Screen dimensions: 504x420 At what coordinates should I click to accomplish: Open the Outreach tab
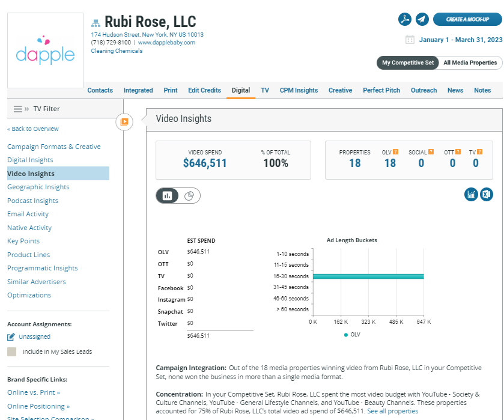click(x=424, y=90)
